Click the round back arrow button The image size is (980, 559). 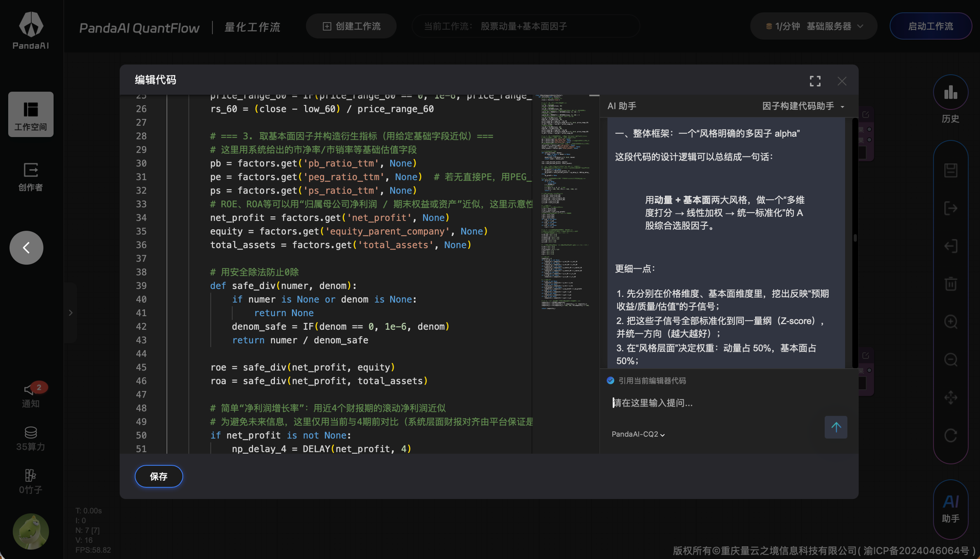[26, 248]
